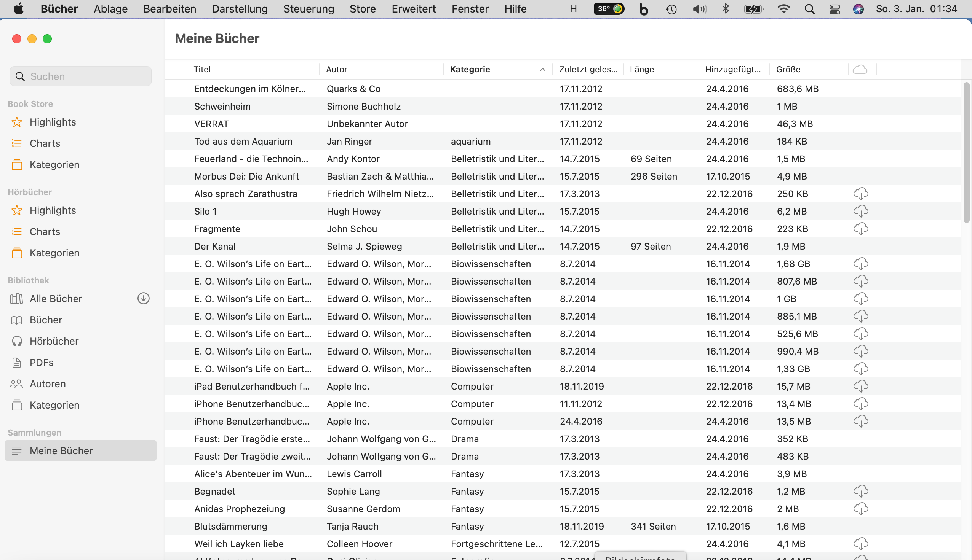This screenshot has width=972, height=560.
Task: Toggle Kategorie column sort order arrow
Action: tap(542, 70)
